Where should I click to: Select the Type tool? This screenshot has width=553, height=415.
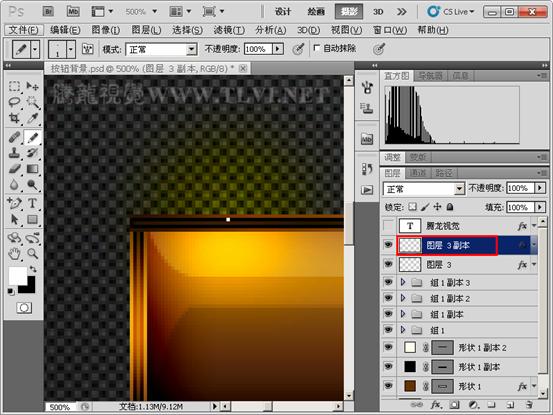[32, 203]
